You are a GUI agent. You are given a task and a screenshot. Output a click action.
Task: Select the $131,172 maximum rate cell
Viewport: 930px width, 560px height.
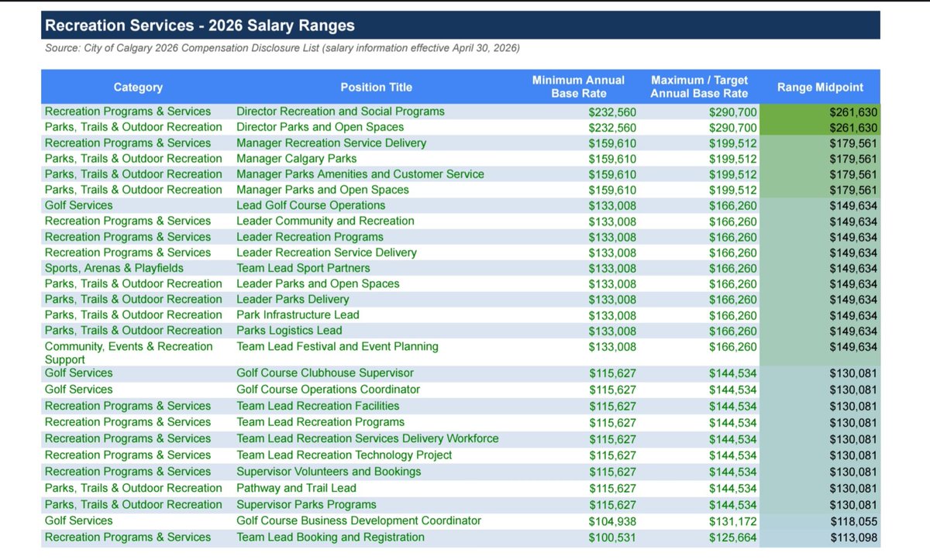point(733,520)
